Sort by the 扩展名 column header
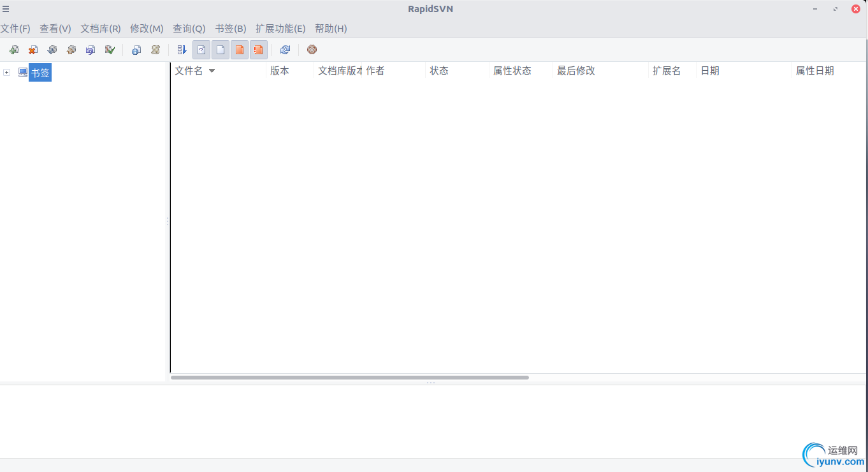Image resolution: width=868 pixels, height=472 pixels. pyautogui.click(x=672, y=71)
